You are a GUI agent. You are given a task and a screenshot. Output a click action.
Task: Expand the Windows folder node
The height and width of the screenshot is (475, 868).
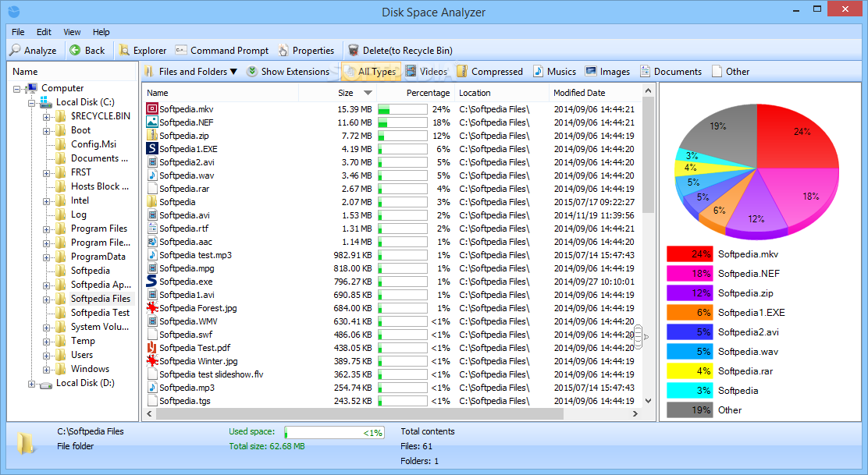point(47,370)
